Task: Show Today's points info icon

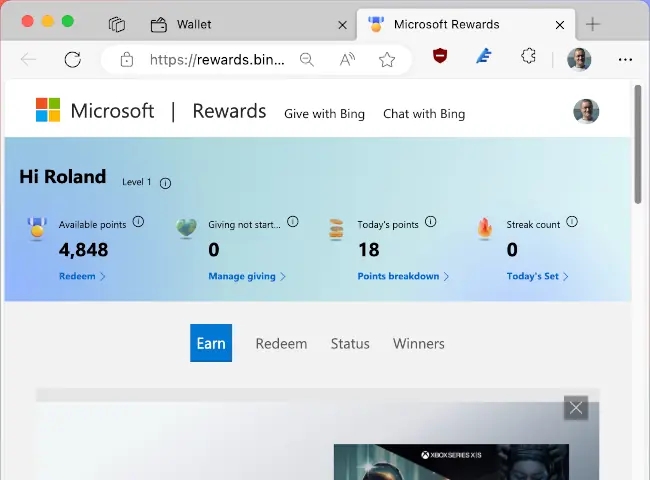Action: tap(431, 222)
